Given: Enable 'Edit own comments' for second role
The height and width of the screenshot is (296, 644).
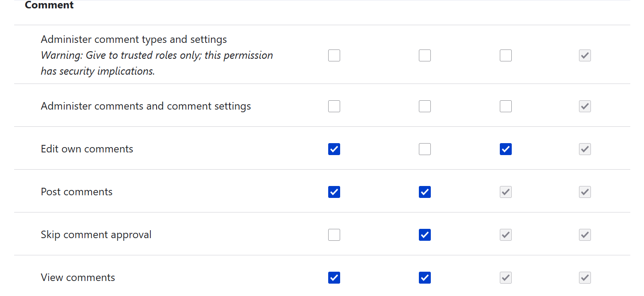Looking at the screenshot, I should pyautogui.click(x=425, y=149).
